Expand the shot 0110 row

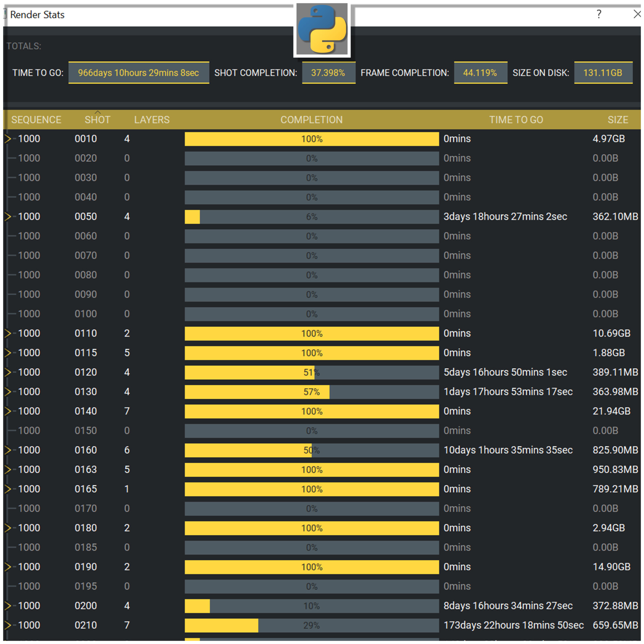[8, 333]
